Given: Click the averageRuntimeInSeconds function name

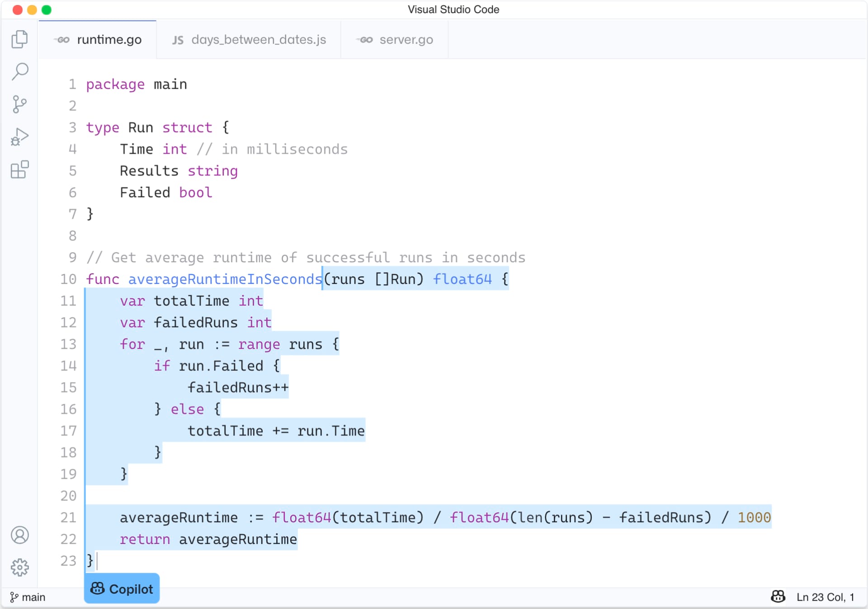Looking at the screenshot, I should [x=225, y=279].
